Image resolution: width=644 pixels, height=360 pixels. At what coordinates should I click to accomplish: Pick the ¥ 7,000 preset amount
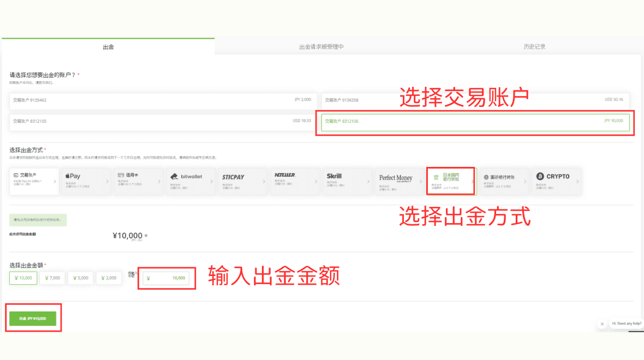[x=52, y=278]
